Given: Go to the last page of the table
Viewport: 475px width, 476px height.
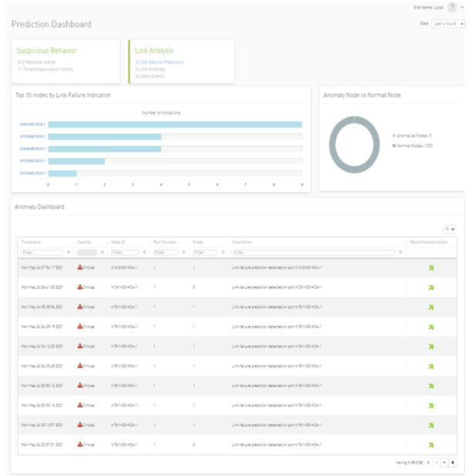Looking at the screenshot, I should tap(453, 462).
